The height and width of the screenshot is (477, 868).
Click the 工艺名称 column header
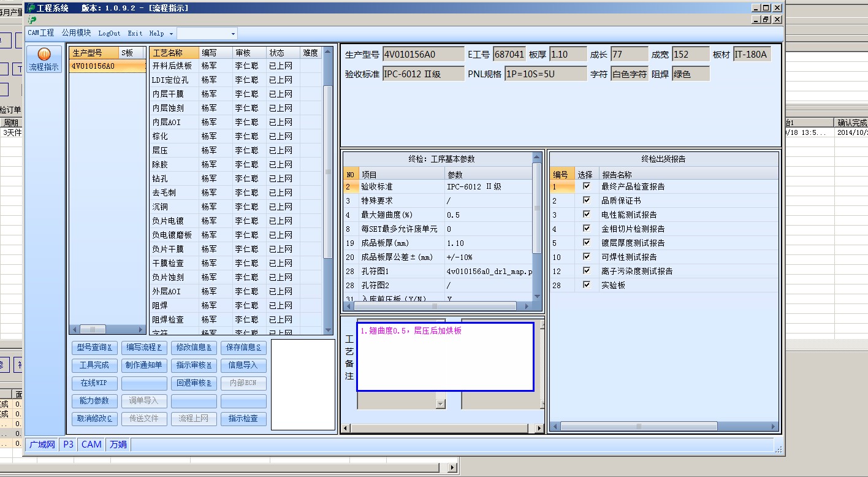(x=174, y=53)
